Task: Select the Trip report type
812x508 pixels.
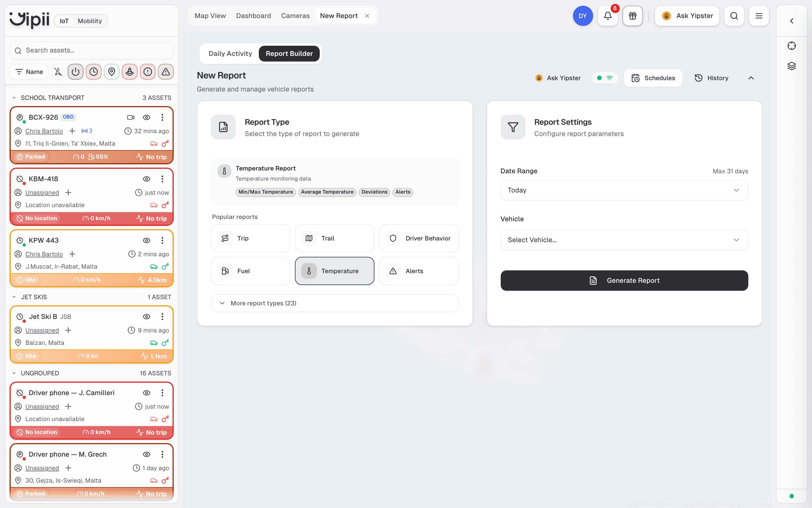Action: click(250, 238)
